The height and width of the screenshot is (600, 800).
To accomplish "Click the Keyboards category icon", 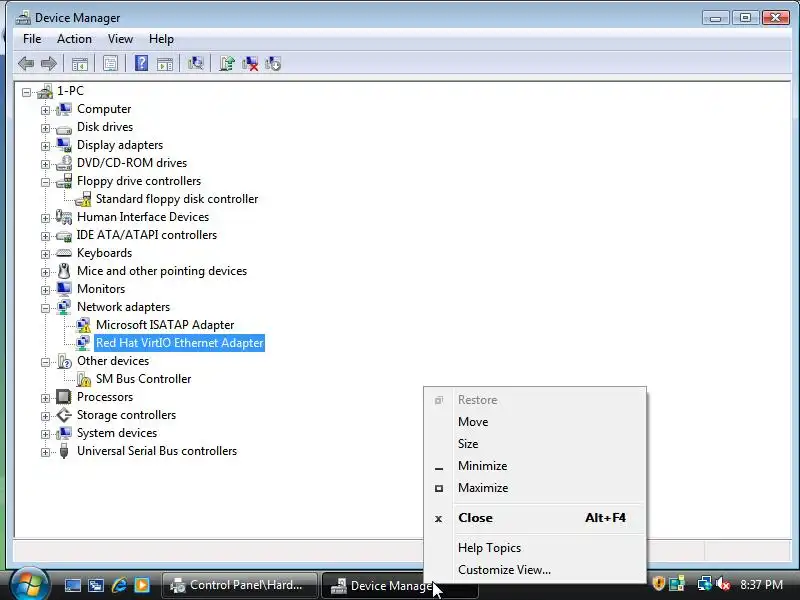I will tap(64, 253).
